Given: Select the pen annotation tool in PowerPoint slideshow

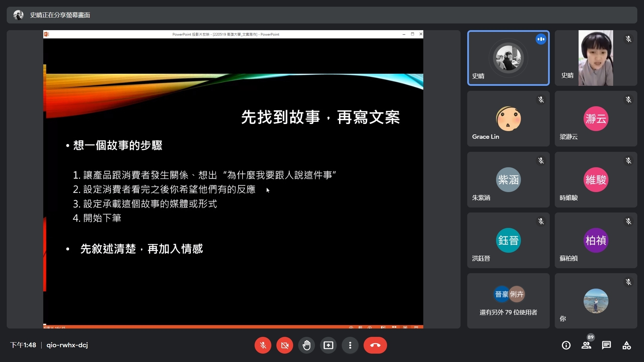Looking at the screenshot, I should tap(370, 327).
